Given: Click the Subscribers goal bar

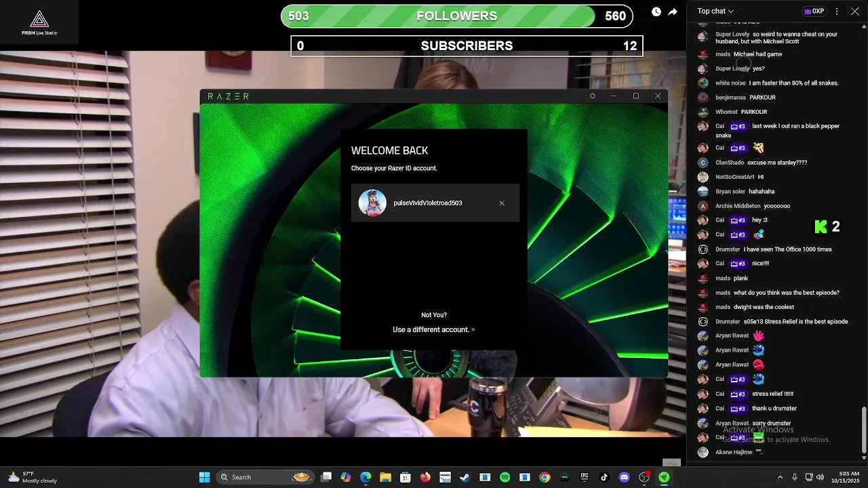Looking at the screenshot, I should (x=467, y=46).
